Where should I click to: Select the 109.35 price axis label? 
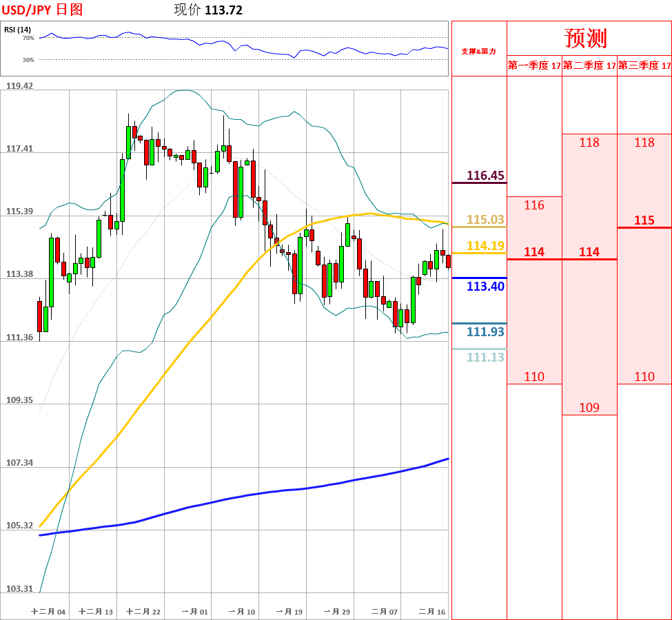pos(19,400)
